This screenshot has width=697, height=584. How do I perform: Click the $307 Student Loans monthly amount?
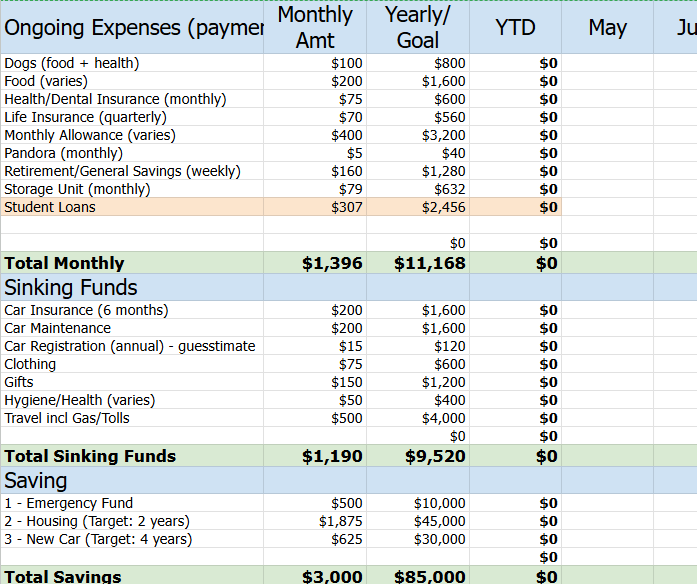[347, 207]
